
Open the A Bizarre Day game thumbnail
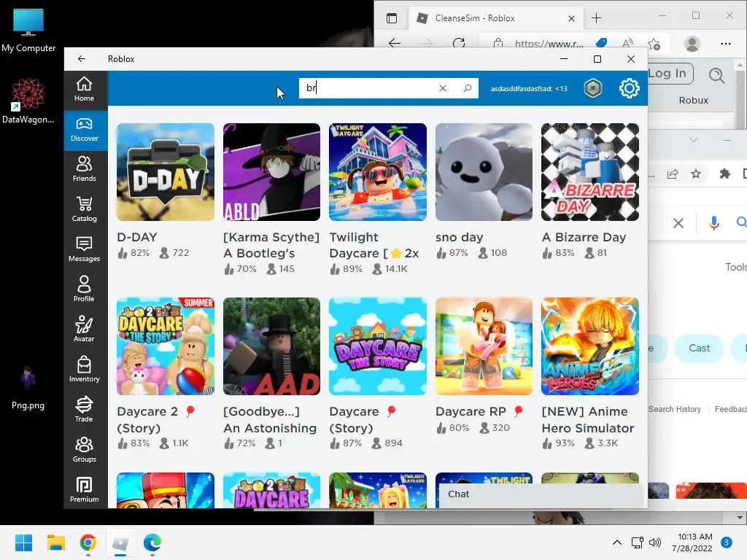pyautogui.click(x=590, y=172)
